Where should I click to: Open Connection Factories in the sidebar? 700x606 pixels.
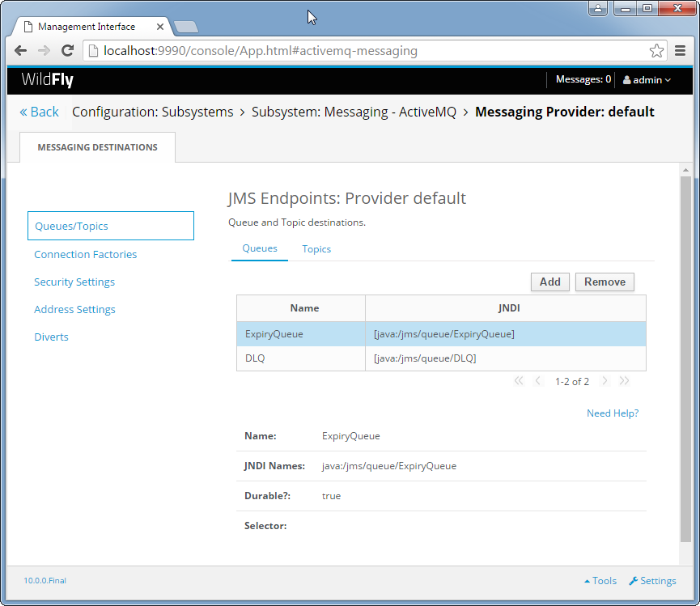[x=86, y=254]
